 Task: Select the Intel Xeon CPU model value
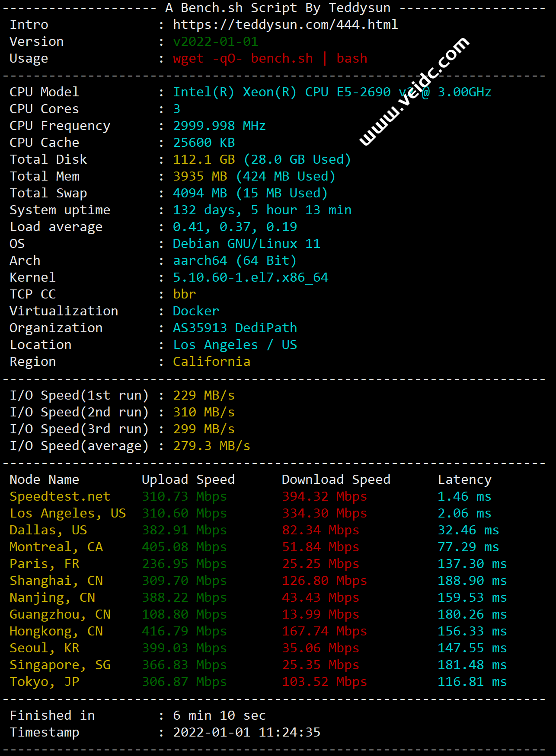[x=281, y=92]
